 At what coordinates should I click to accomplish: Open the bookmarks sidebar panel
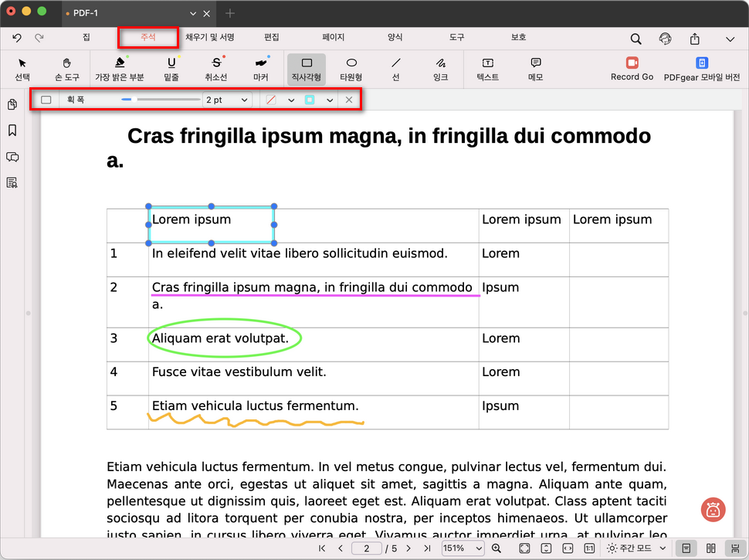click(12, 131)
